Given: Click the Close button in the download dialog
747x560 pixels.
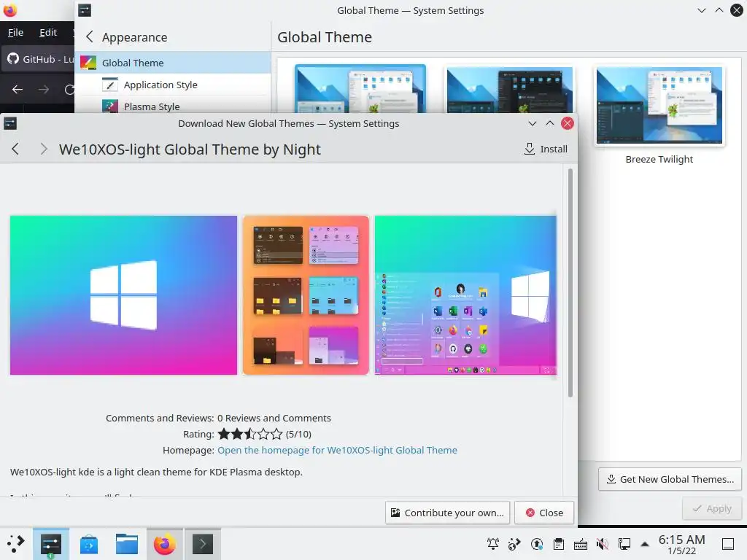Looking at the screenshot, I should (544, 513).
